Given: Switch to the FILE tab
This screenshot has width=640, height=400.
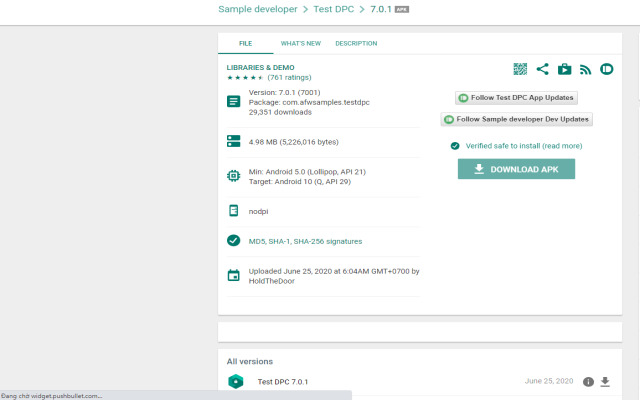Looking at the screenshot, I should pos(246,43).
